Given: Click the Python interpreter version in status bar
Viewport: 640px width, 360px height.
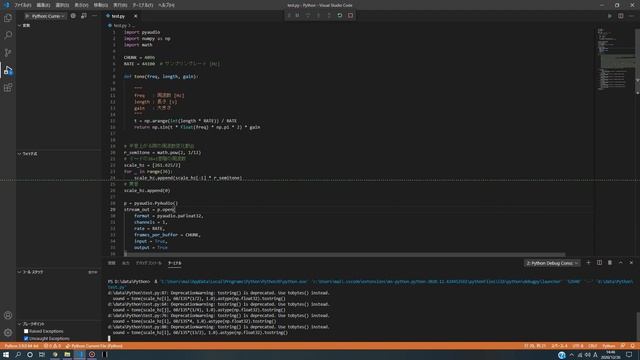Looking at the screenshot, I should (21, 346).
